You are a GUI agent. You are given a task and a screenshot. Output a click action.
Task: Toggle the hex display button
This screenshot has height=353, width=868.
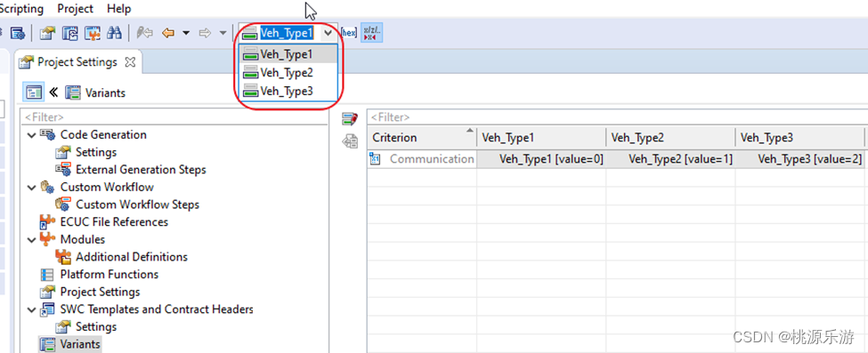pos(349,33)
